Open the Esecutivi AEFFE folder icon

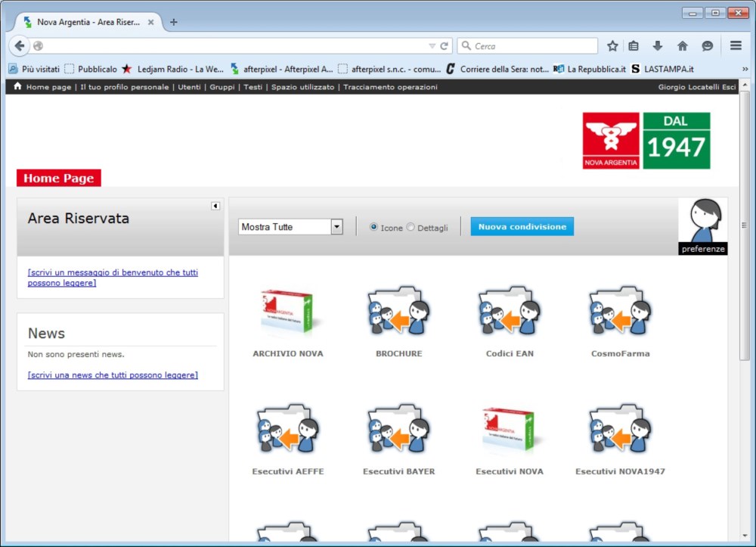click(287, 429)
